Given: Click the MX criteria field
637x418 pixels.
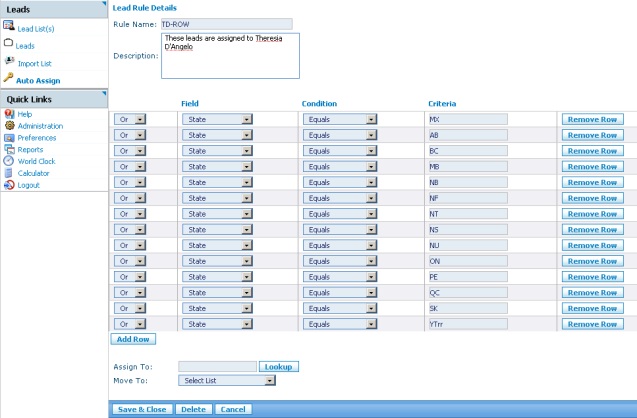Looking at the screenshot, I should tap(468, 119).
